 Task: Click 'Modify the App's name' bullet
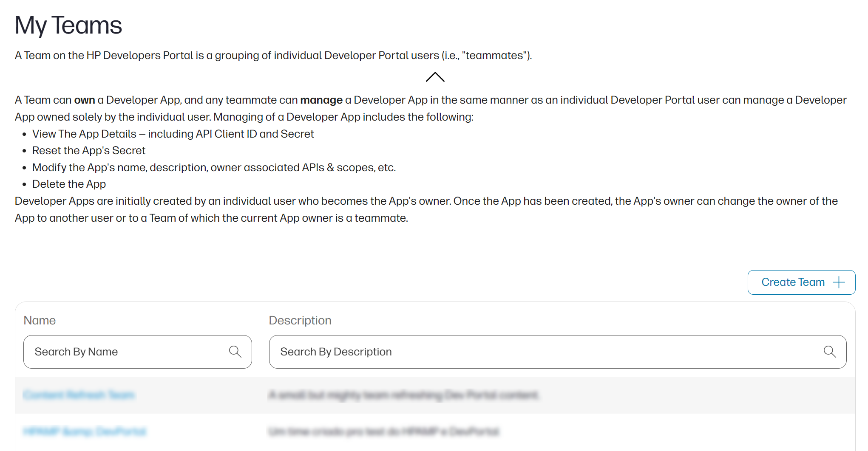click(x=214, y=167)
